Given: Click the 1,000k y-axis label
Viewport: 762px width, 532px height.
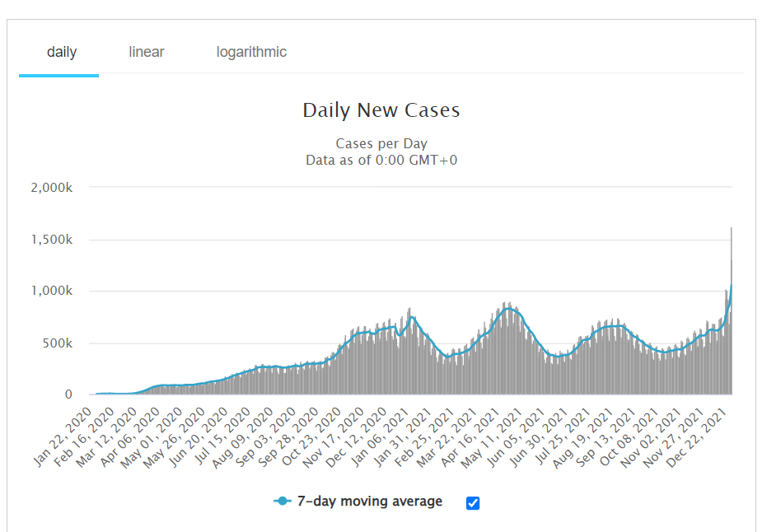Looking at the screenshot, I should pos(52,291).
